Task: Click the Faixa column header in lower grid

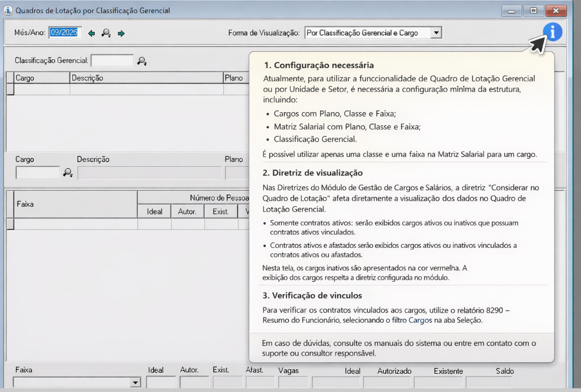Action: pyautogui.click(x=75, y=204)
